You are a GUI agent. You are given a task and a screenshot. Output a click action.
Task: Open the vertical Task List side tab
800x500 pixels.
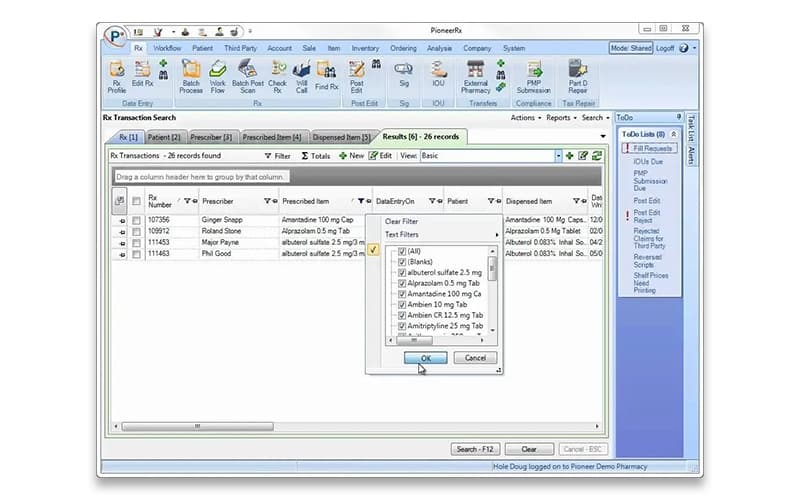tap(691, 128)
